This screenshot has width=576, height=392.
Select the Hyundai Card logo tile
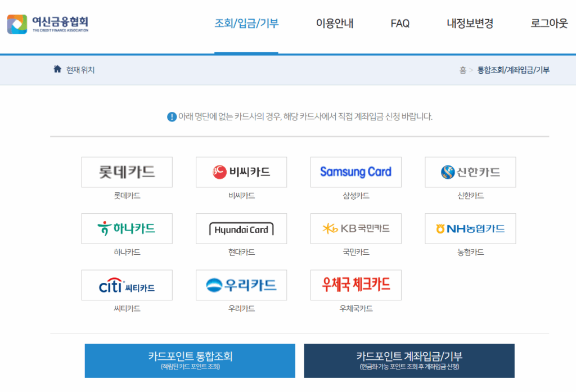point(241,228)
